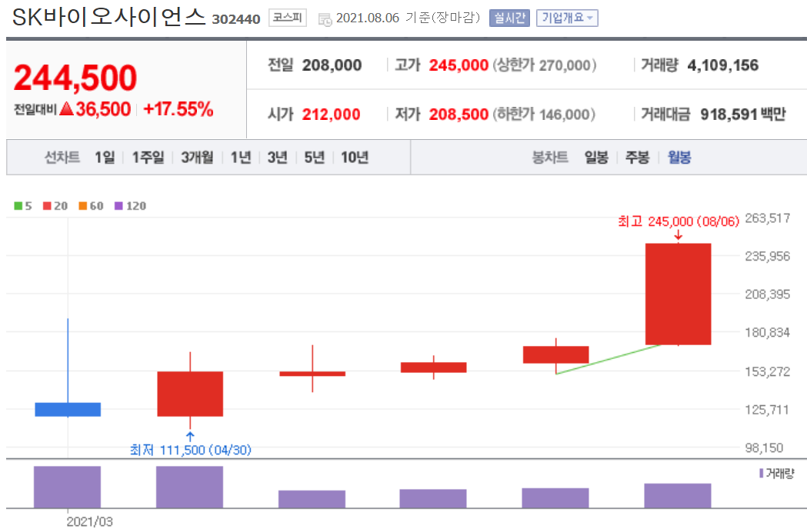Click the SK바이오사이언스 stock title
Image resolution: width=807 pixels, height=532 pixels.
(x=108, y=17)
